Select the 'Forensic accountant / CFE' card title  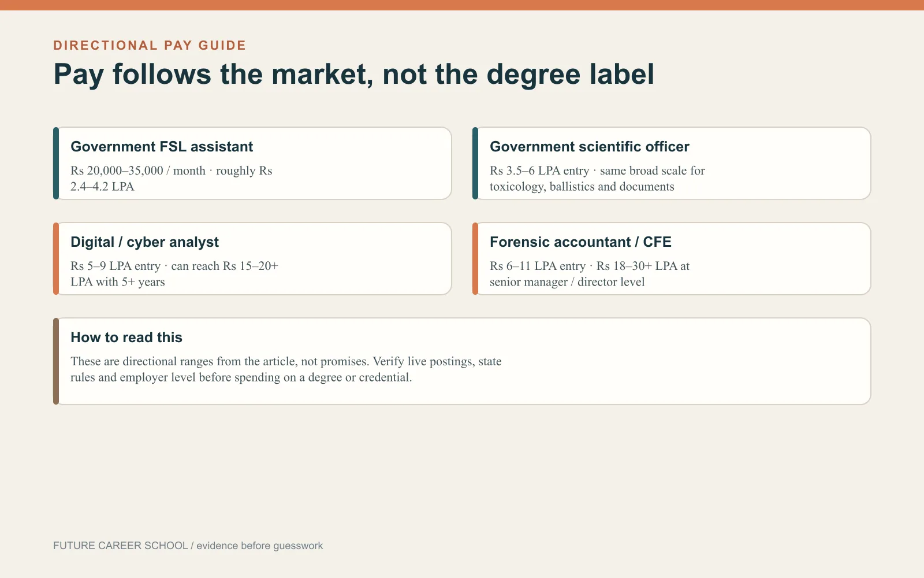[x=580, y=242]
